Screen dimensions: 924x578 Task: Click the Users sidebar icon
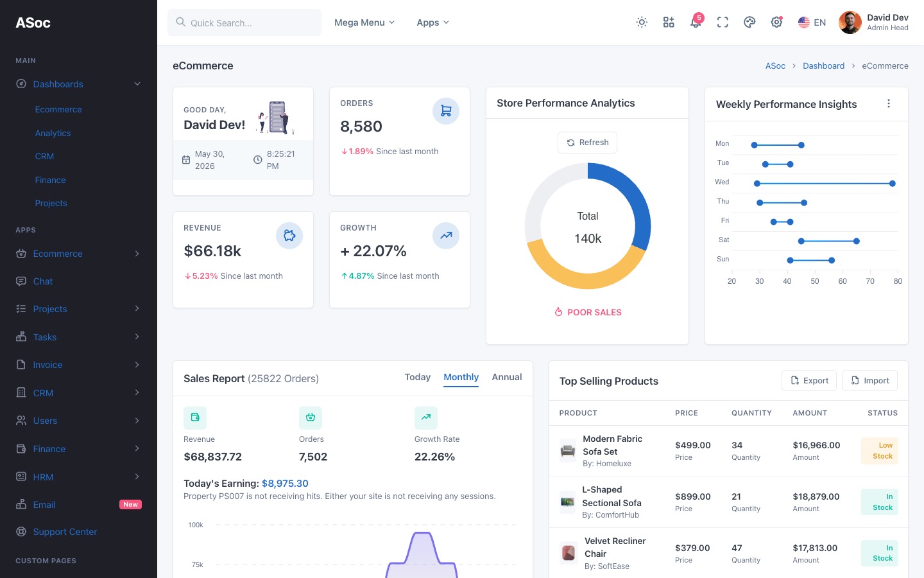21,421
